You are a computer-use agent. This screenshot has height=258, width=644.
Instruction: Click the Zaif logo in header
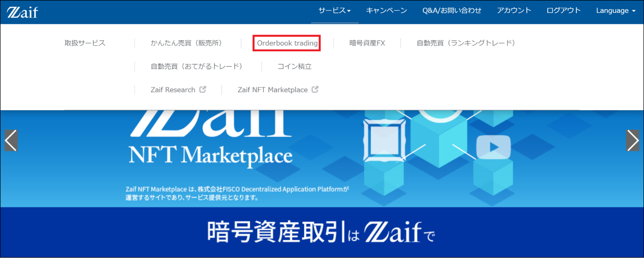pos(22,12)
